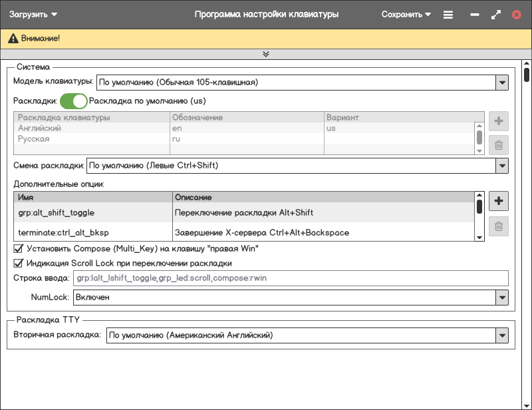The height and width of the screenshot is (410, 532).
Task: Delete selected keyboard layout with trash icon
Action: (x=499, y=145)
